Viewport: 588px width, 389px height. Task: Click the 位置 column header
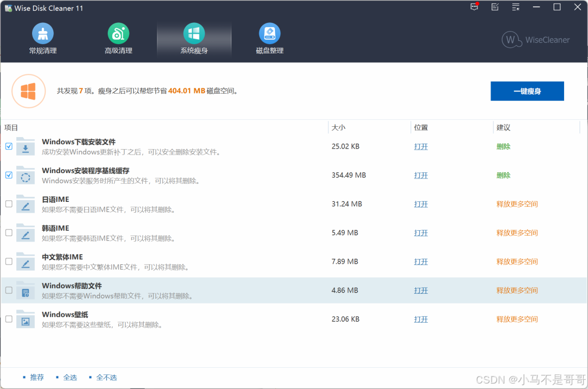coord(421,128)
